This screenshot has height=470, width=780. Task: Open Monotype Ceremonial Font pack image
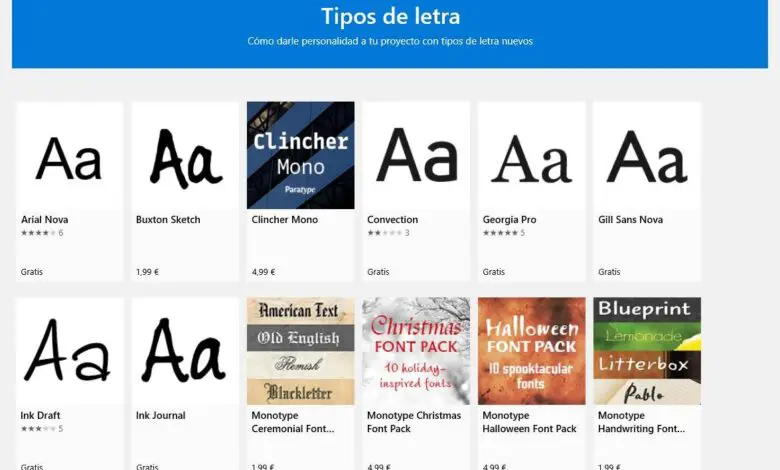(300, 351)
